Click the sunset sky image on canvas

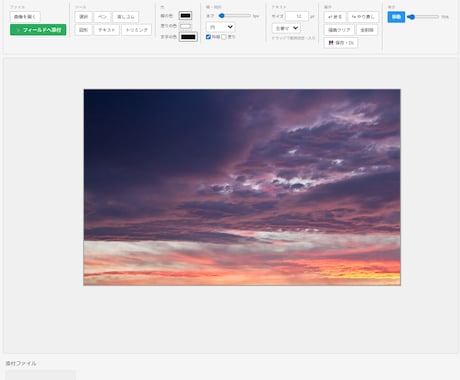point(242,187)
